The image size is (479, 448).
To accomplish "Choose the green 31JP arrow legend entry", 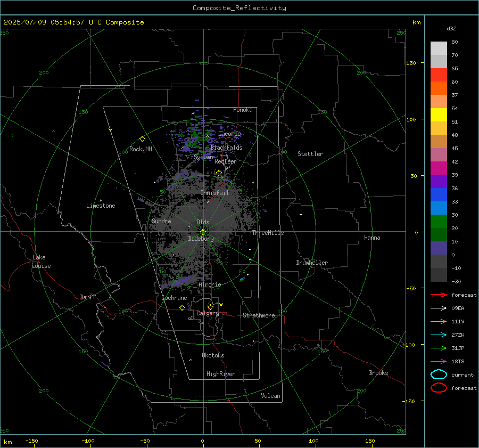I will coord(439,348).
